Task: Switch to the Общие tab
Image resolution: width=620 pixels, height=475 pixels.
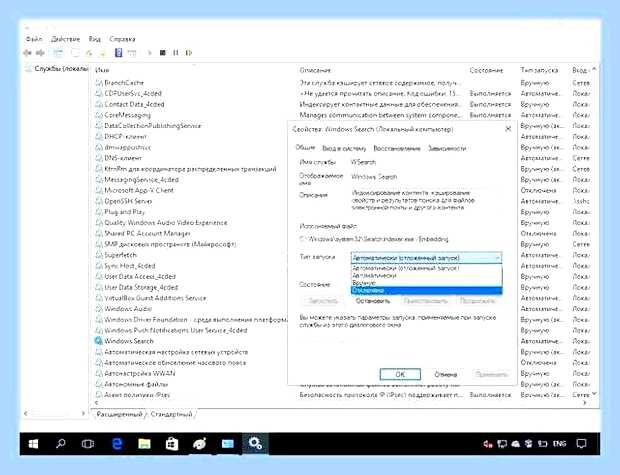Action: tap(305, 148)
